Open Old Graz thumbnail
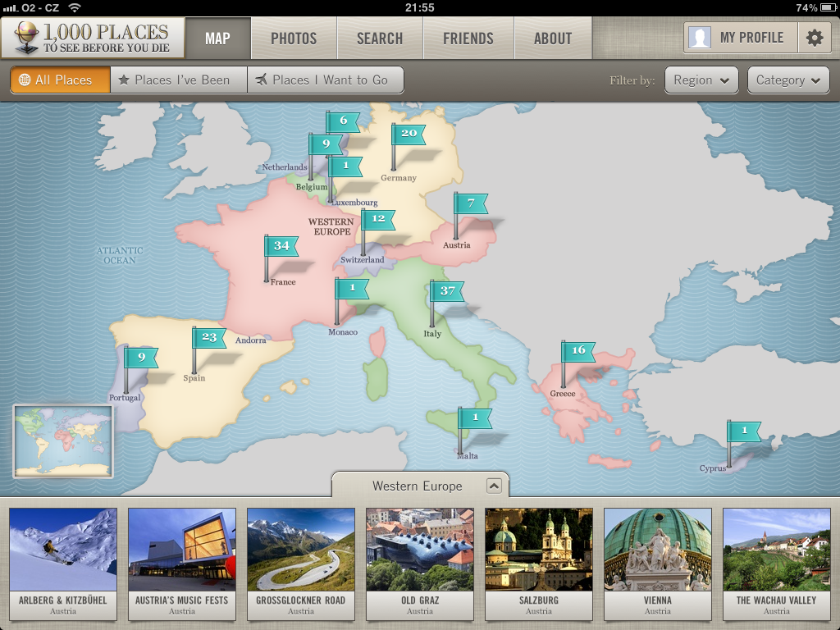The height and width of the screenshot is (630, 840). pos(420,564)
